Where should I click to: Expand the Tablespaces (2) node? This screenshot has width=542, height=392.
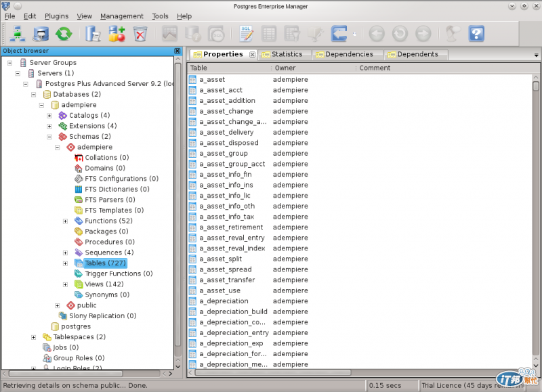tap(33, 337)
